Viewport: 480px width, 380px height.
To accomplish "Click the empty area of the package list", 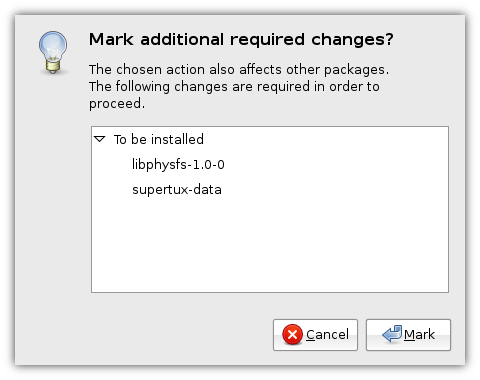I will [x=270, y=247].
